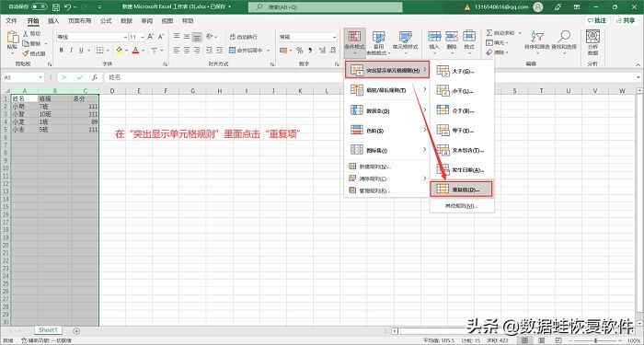The image size is (644, 345).
Task: Click the Comma Style icon
Action: (x=310, y=51)
